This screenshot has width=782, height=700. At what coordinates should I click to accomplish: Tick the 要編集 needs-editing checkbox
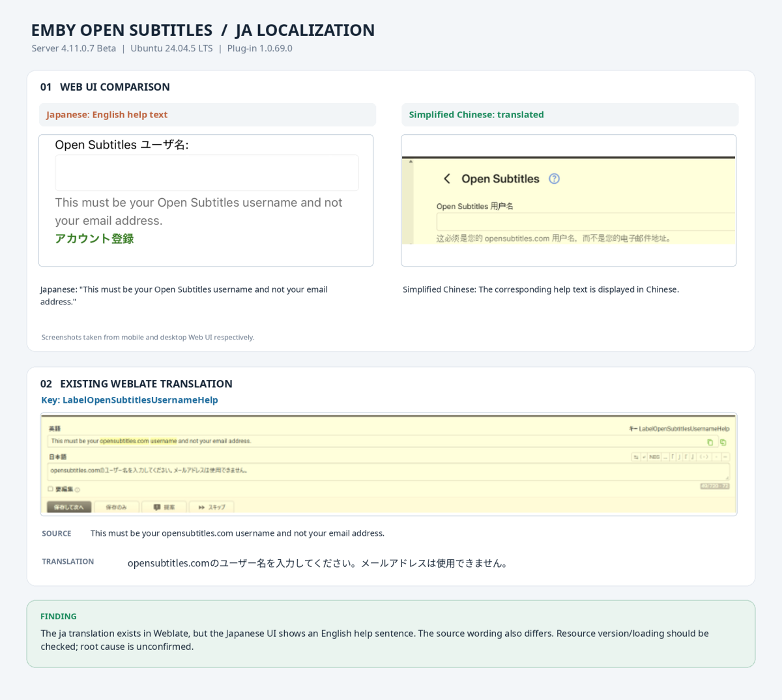51,489
